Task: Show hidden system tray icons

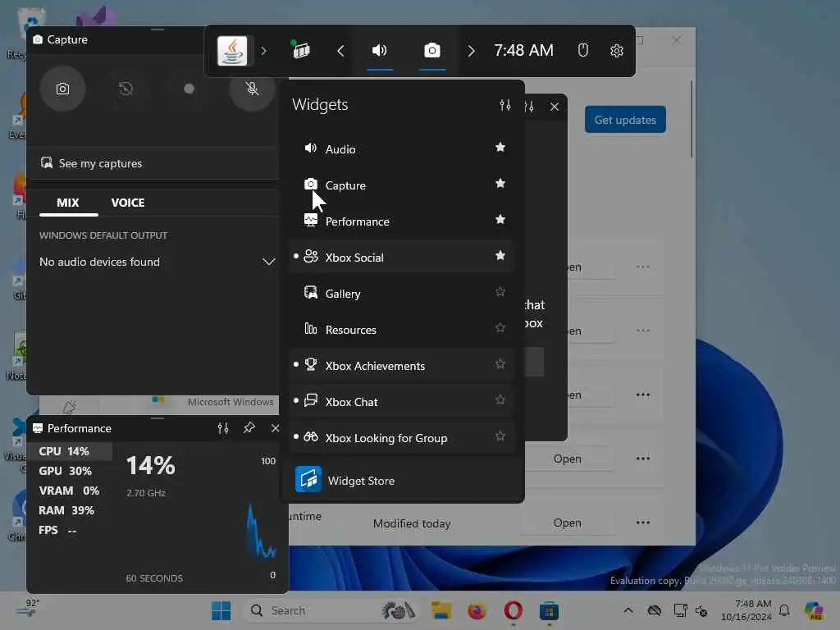Action: point(628,610)
